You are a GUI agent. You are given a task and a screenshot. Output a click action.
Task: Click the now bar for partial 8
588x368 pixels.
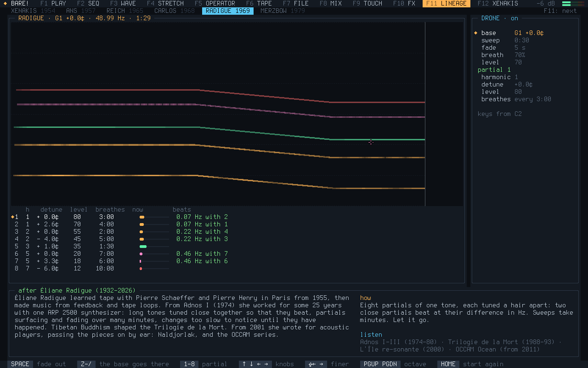point(154,268)
